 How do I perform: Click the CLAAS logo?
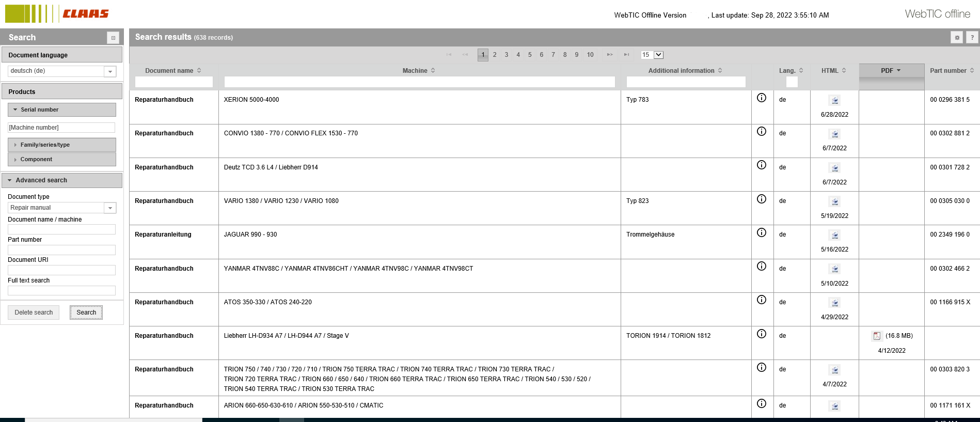[x=57, y=13]
